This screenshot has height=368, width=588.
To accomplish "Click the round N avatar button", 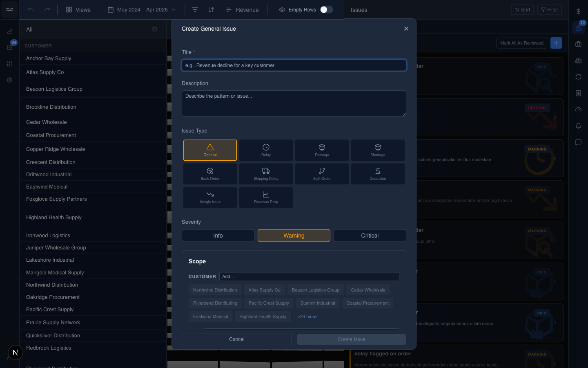I will 16,352.
